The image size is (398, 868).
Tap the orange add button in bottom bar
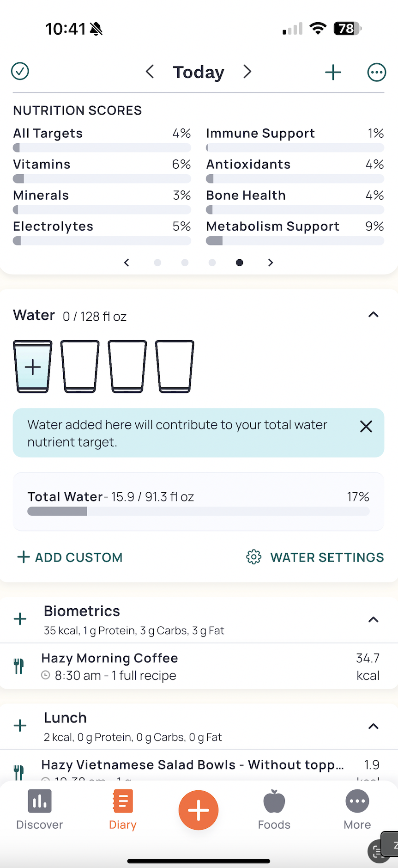coord(199,810)
